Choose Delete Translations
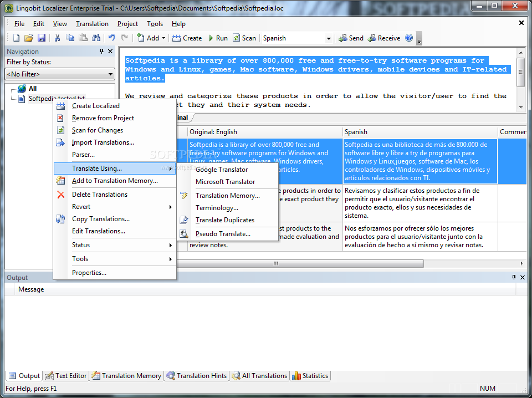This screenshot has width=532, height=398. pos(115,195)
